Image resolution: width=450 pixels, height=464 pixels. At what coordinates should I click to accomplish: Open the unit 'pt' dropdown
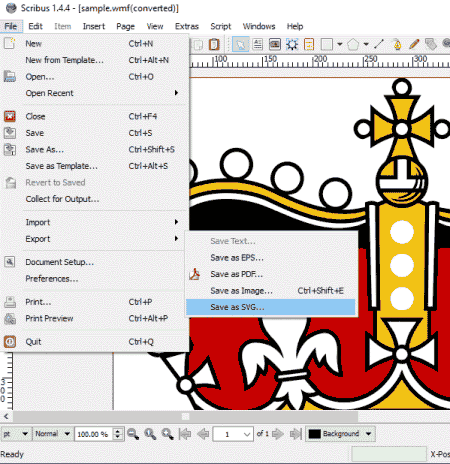pos(15,434)
